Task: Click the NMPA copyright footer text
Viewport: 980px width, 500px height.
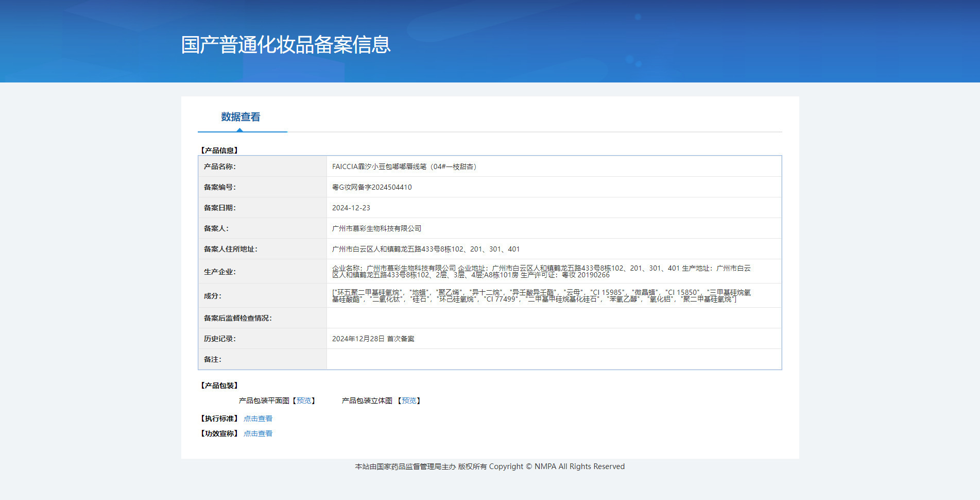Action: click(x=490, y=466)
